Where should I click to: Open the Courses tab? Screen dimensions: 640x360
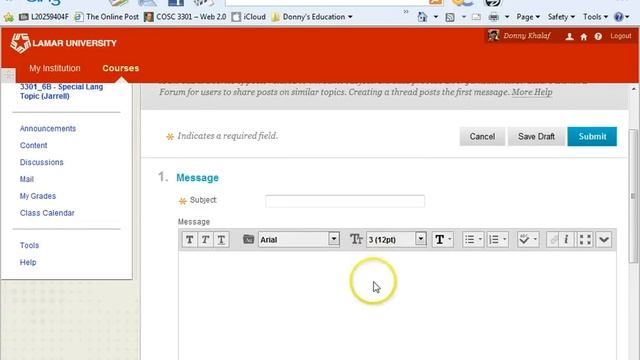click(121, 68)
